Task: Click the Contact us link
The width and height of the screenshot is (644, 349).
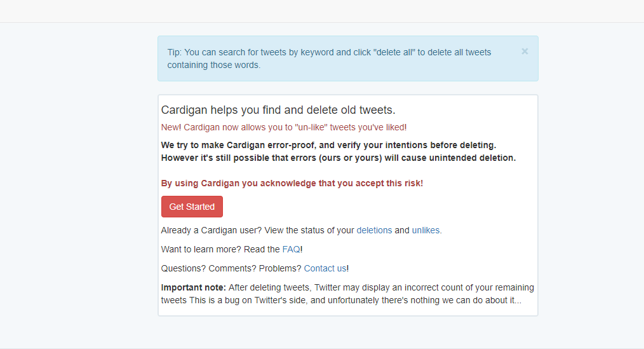Action: [325, 268]
